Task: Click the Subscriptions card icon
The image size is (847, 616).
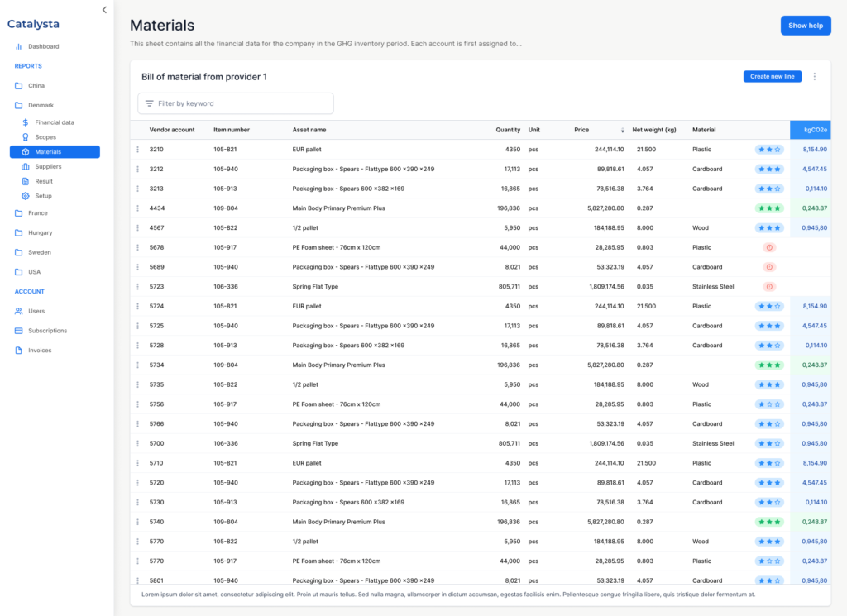Action: click(19, 331)
